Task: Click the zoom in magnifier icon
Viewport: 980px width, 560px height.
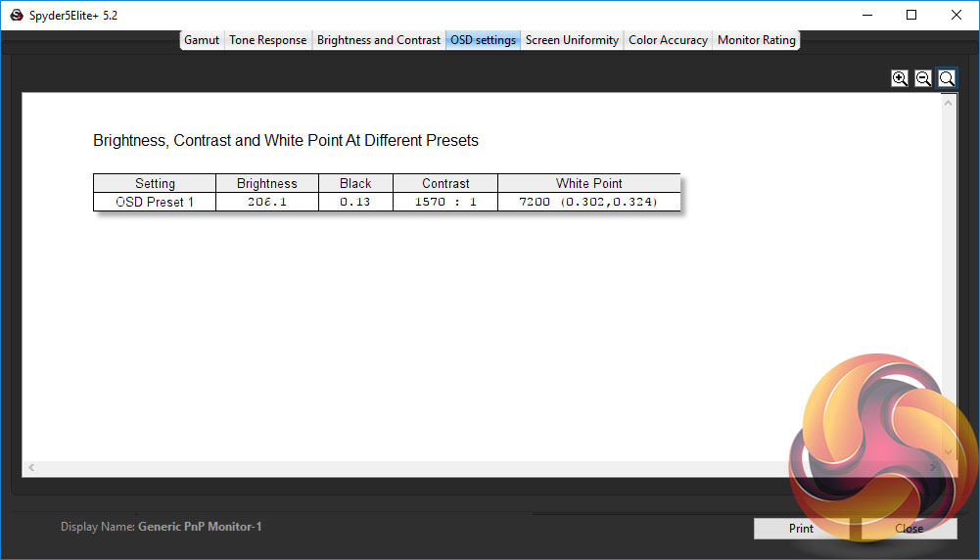Action: coord(900,78)
